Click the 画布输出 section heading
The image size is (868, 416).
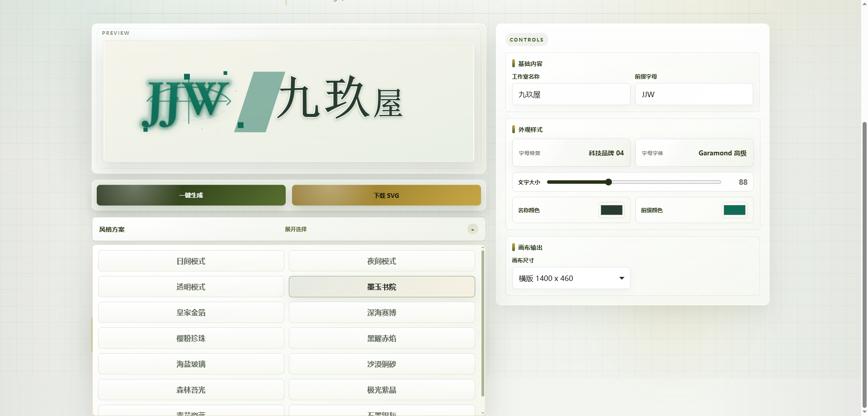pyautogui.click(x=530, y=248)
